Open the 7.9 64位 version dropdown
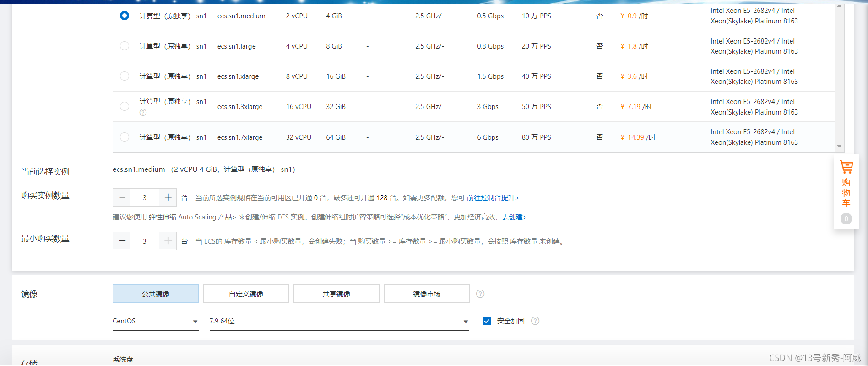This screenshot has height=366, width=868. click(339, 321)
